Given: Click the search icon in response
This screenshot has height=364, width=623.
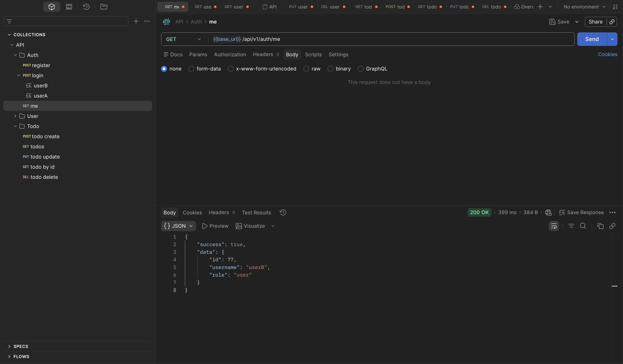Looking at the screenshot, I should pyautogui.click(x=583, y=226).
